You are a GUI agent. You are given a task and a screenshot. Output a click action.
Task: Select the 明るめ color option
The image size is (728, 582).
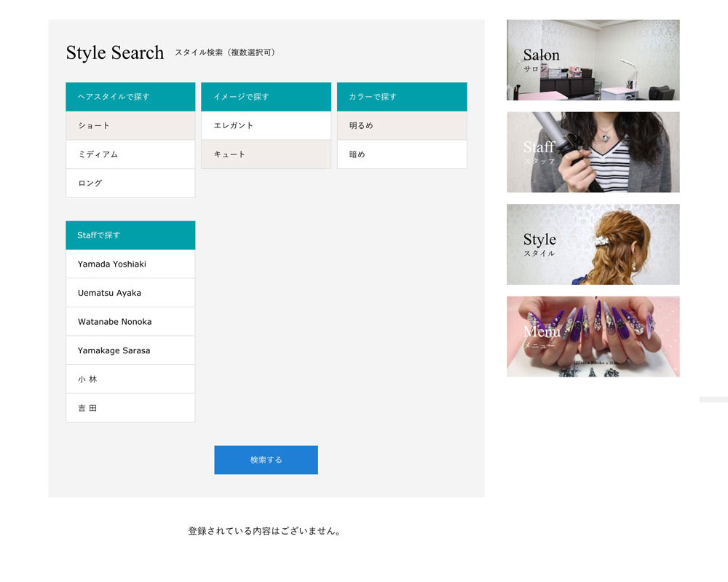401,125
